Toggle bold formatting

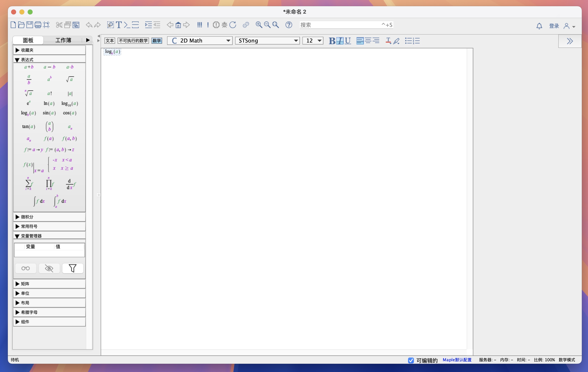coord(332,41)
